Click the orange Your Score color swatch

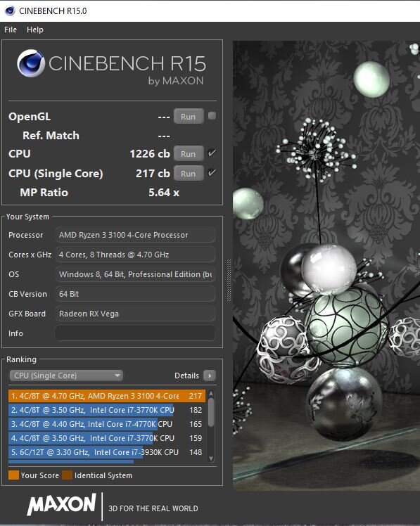13,475
